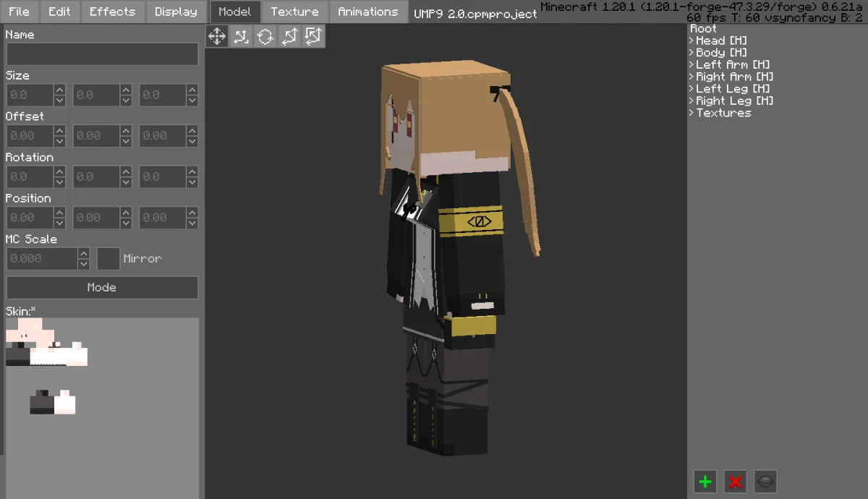Select the scale gizmo tool
Viewport: 868px width, 499px height.
click(x=241, y=36)
